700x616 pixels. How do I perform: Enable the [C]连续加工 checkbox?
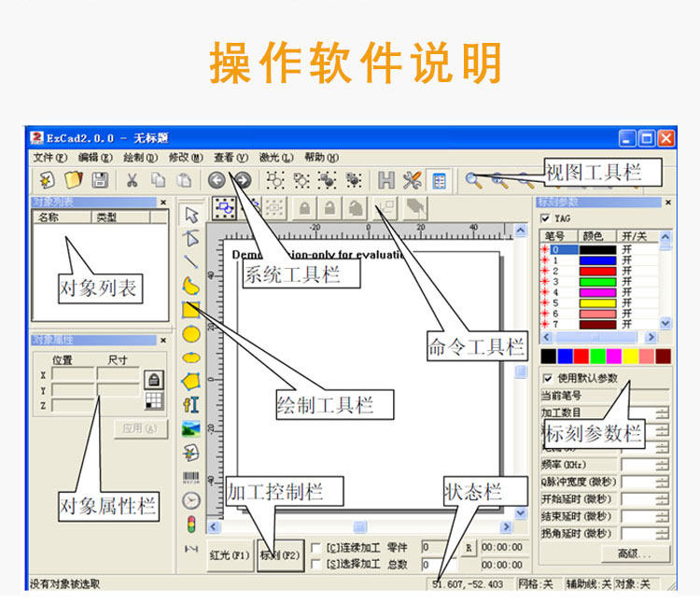click(x=315, y=548)
